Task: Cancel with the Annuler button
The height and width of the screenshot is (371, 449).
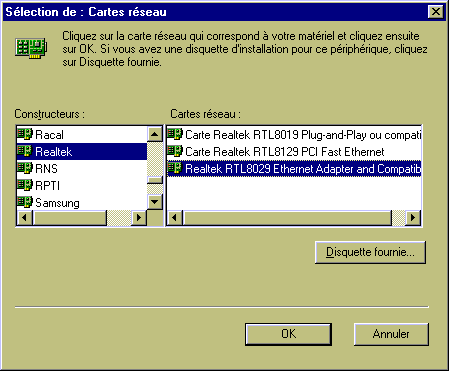Action: [x=391, y=334]
